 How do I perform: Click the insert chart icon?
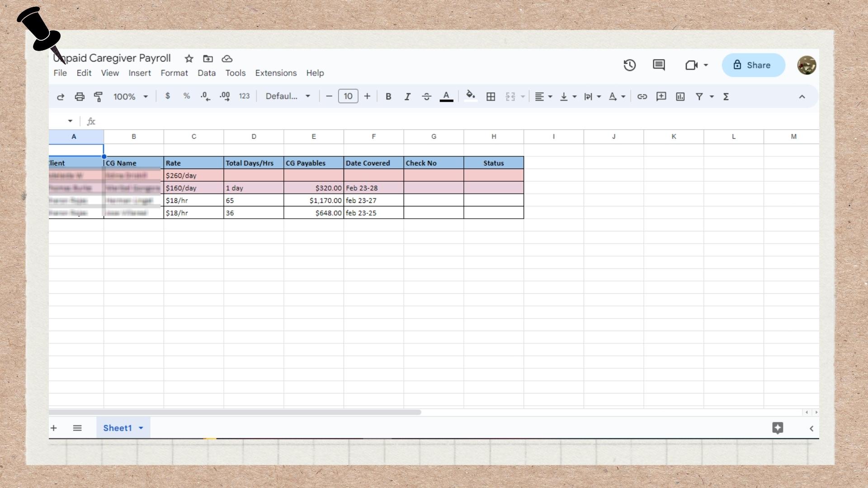[x=680, y=97]
